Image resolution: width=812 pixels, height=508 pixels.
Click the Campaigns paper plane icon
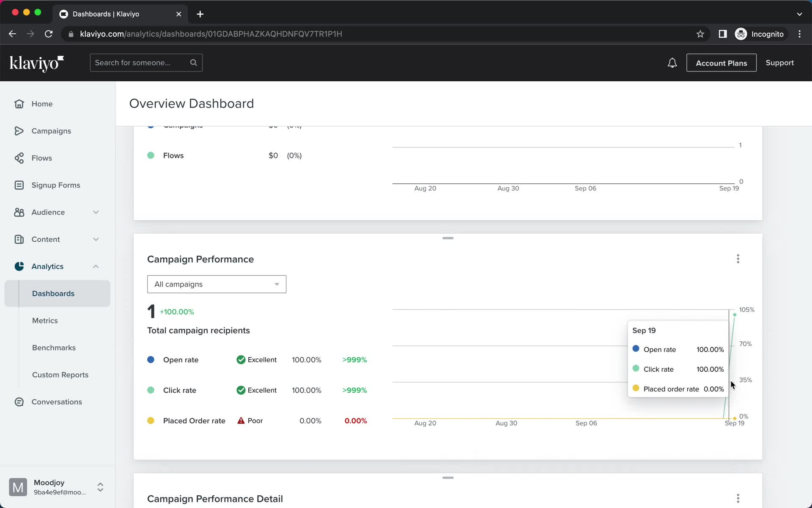point(19,131)
